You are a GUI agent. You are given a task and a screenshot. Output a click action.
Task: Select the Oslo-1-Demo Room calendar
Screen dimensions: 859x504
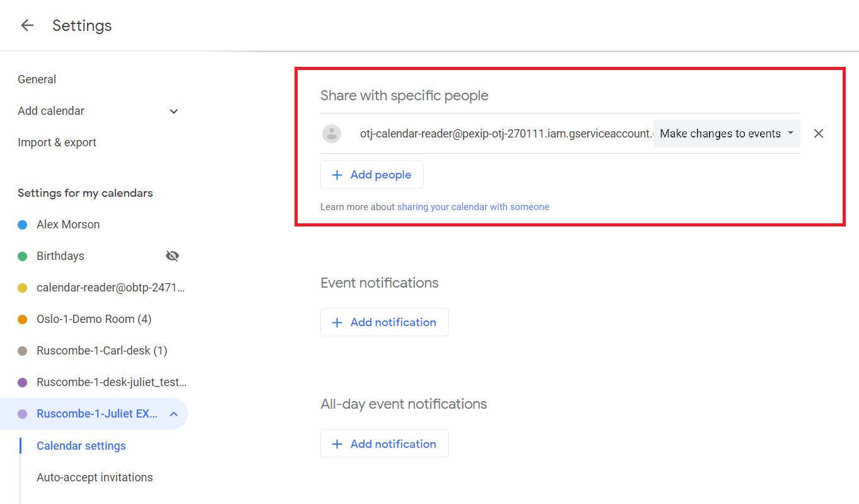coord(93,319)
